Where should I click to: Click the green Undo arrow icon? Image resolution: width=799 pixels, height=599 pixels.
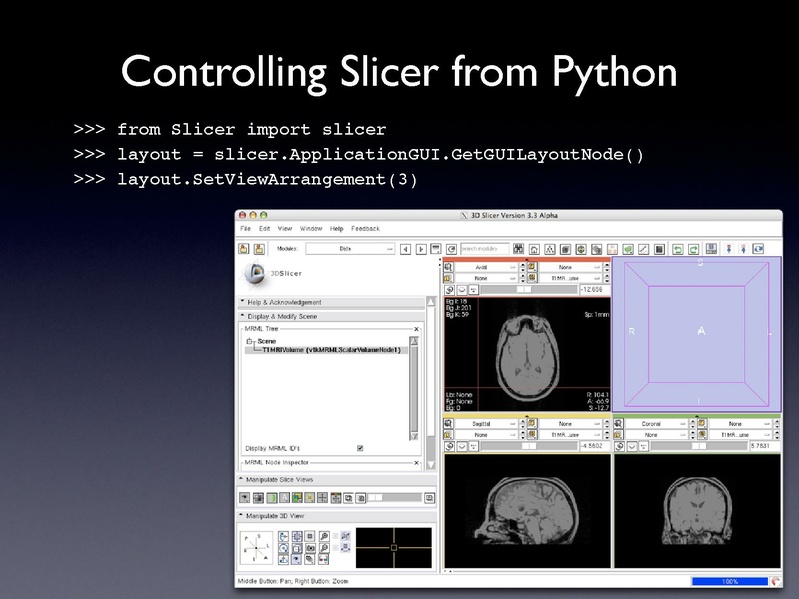coord(678,249)
